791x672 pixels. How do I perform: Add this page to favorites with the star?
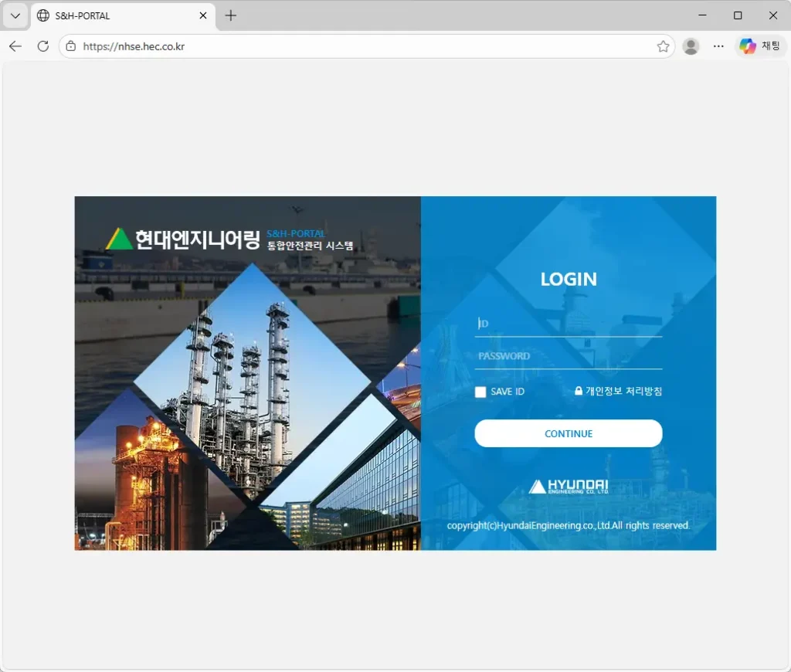663,46
